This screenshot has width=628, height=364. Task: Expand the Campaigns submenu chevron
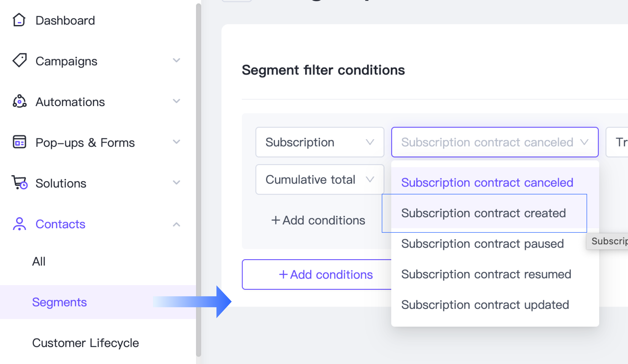tap(176, 60)
